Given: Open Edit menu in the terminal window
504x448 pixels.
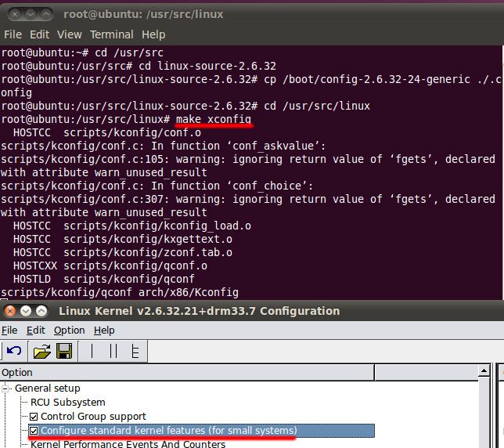Looking at the screenshot, I should click(x=40, y=34).
